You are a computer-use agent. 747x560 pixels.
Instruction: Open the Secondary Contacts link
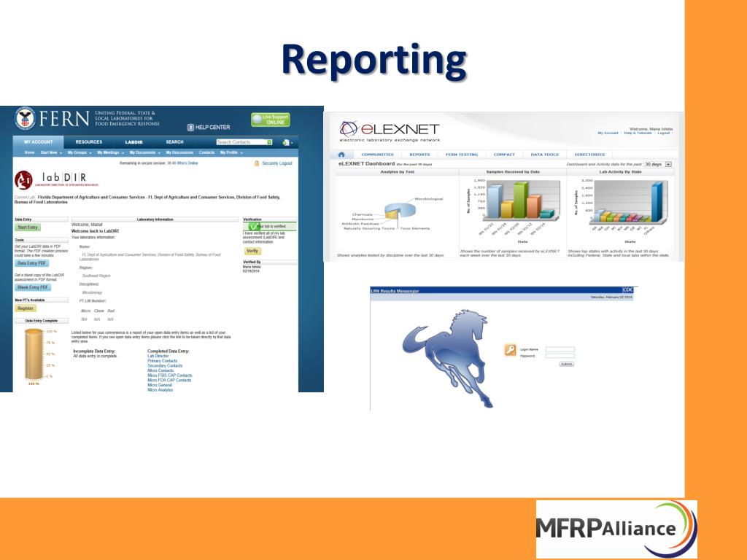pos(165,366)
